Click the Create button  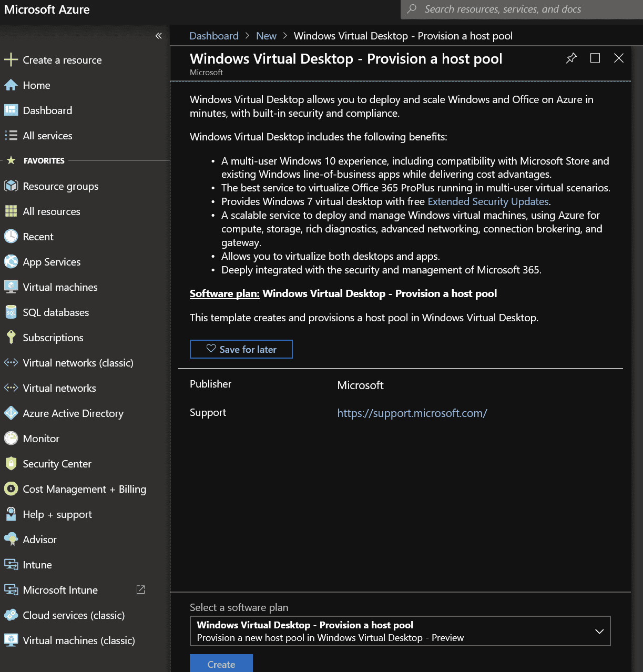(221, 664)
